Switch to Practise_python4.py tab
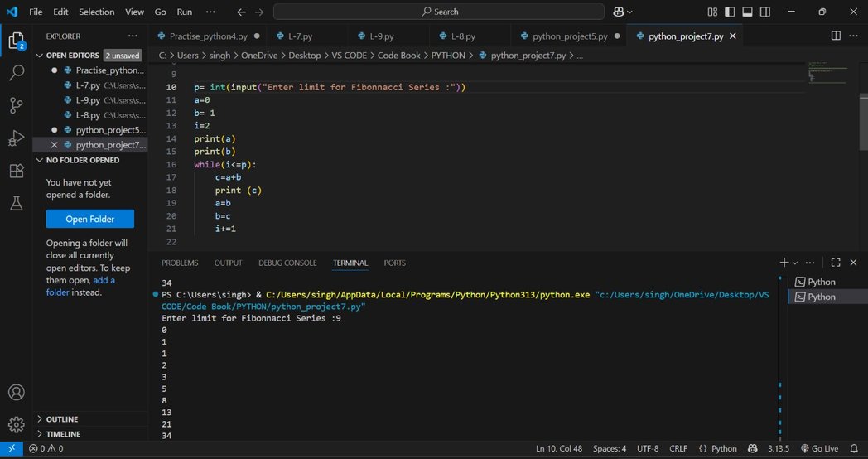The height and width of the screenshot is (459, 868). [208, 36]
